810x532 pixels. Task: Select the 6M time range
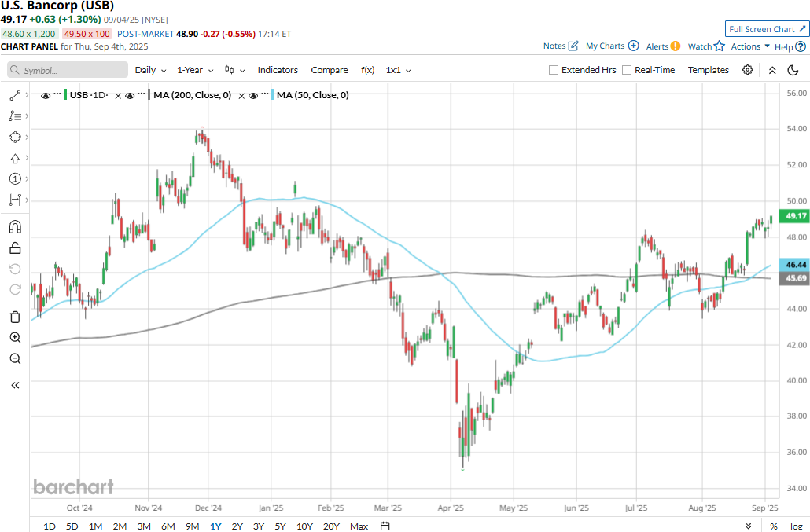pyautogui.click(x=168, y=526)
